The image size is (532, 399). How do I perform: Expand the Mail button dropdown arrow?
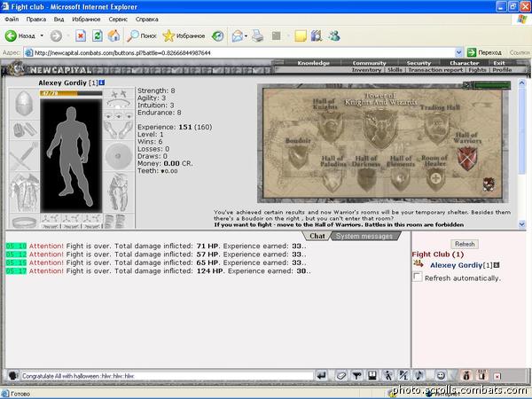point(246,35)
